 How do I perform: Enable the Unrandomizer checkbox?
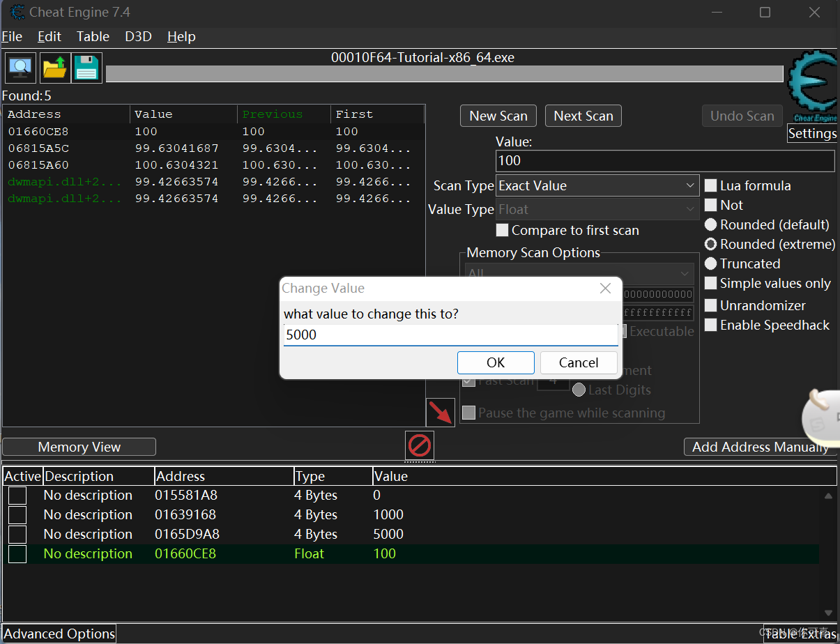(x=710, y=305)
